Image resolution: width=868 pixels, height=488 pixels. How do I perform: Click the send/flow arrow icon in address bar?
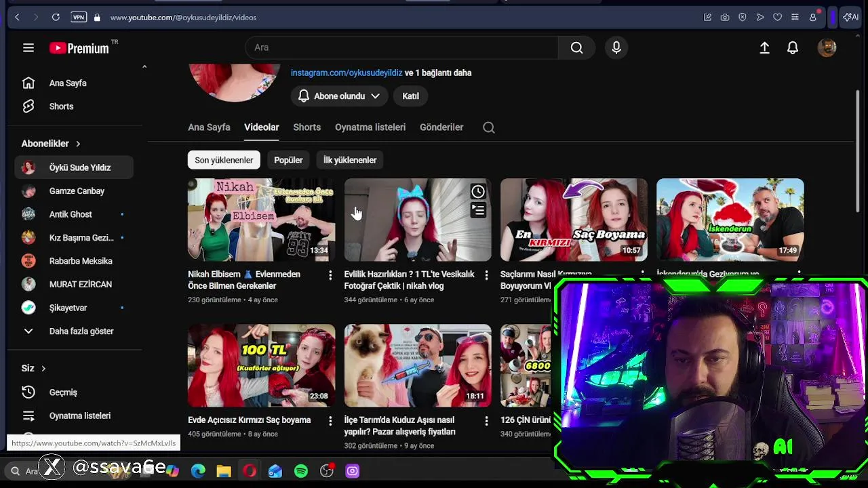(x=760, y=17)
